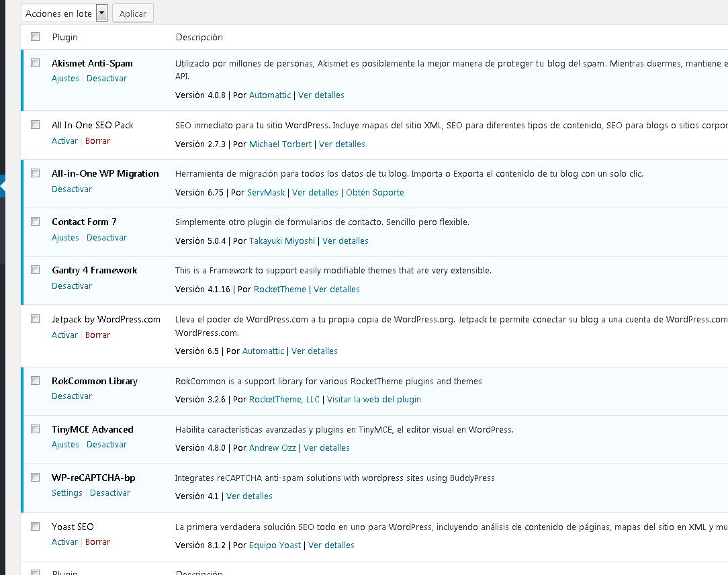Click the Descripción column header at top
Viewport: 728px width, 575px height.
coord(199,37)
